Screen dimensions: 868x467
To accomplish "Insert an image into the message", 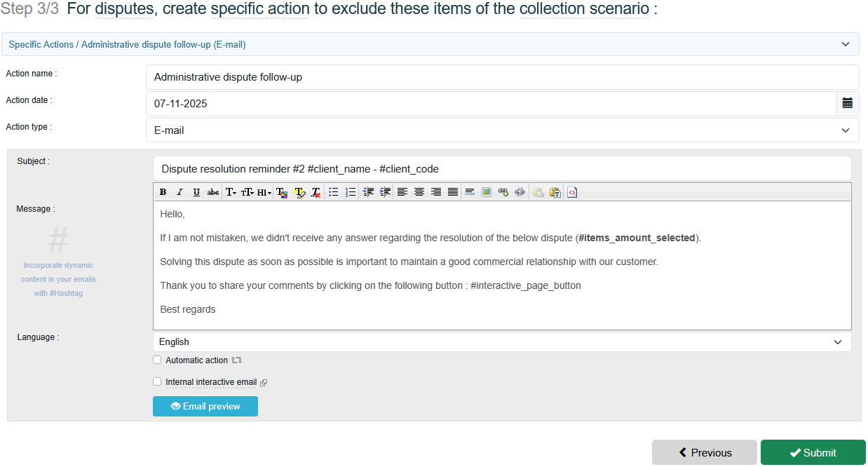I will pos(487,192).
